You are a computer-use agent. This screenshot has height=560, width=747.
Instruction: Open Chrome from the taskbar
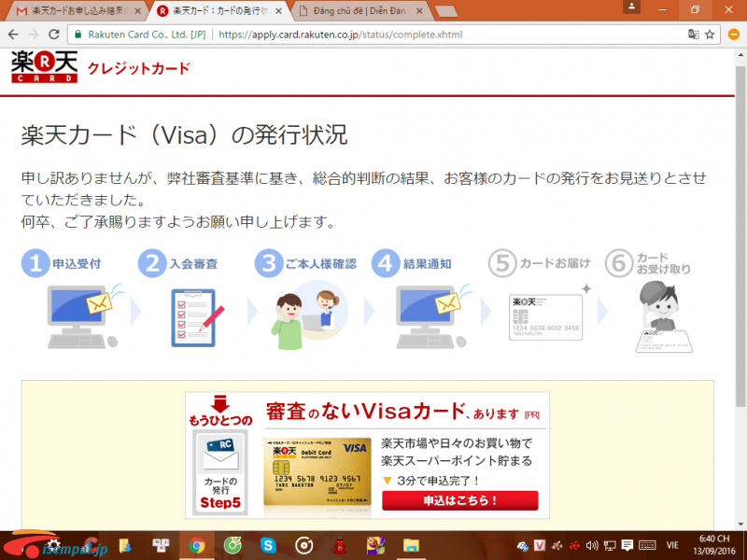(x=196, y=546)
